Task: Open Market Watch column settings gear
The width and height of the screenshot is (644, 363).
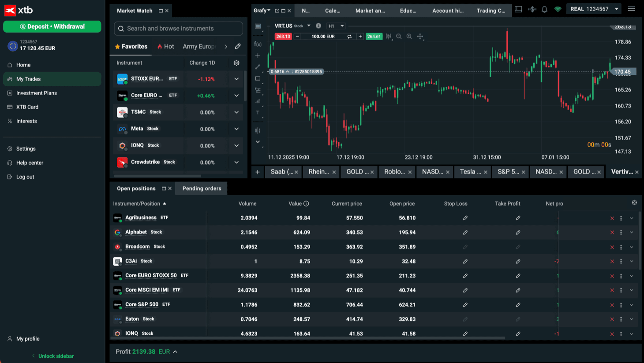Action: pyautogui.click(x=236, y=63)
